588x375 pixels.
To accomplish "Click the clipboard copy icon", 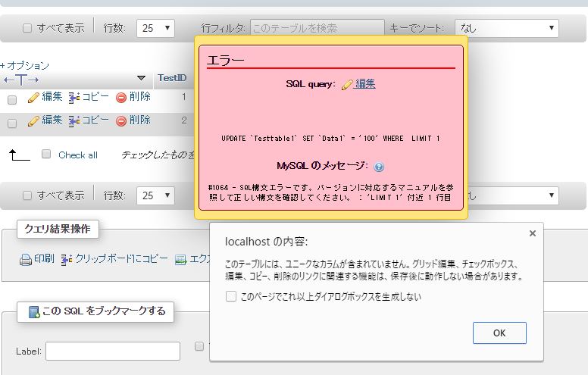I will click(67, 260).
